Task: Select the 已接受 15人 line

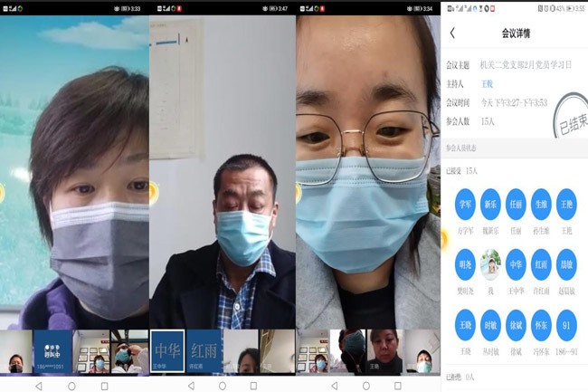Action: 461,171
